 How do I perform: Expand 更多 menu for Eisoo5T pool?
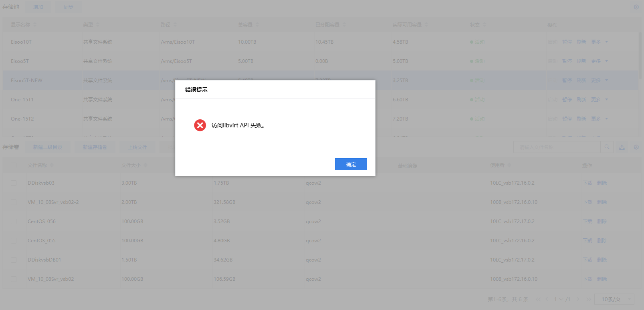pyautogui.click(x=600, y=61)
